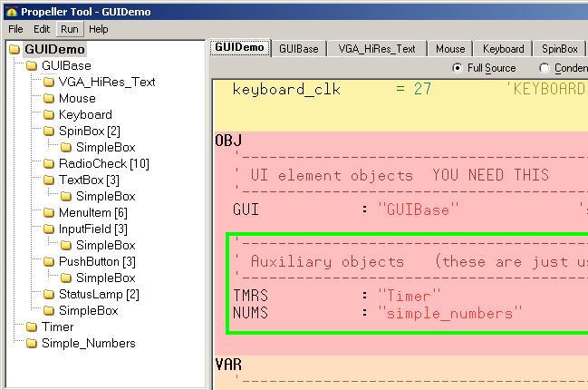
Task: Switch to the GUIBase tab
Action: tap(298, 49)
